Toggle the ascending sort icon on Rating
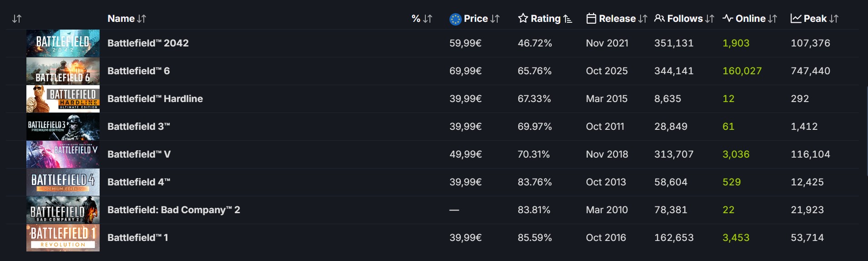 567,19
